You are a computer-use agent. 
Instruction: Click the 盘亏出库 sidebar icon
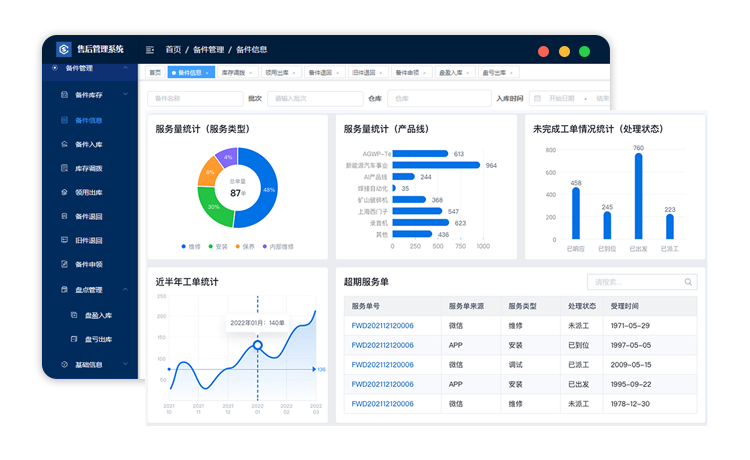(x=74, y=339)
